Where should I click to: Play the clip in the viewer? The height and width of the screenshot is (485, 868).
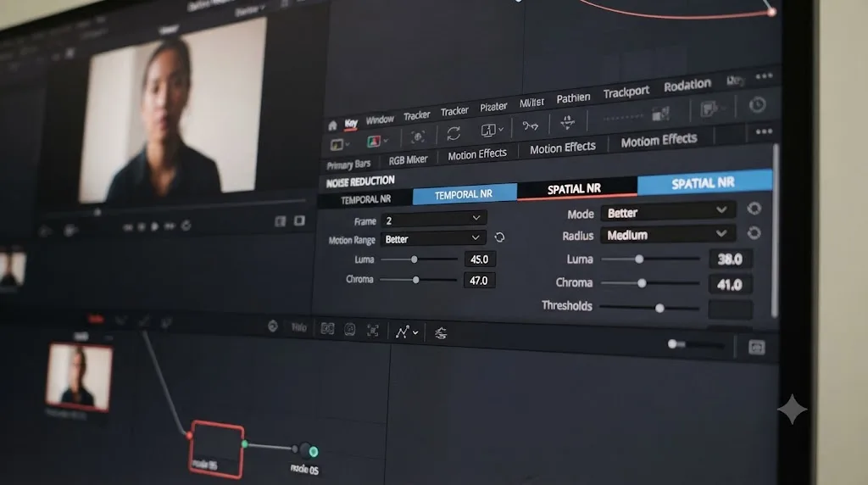point(155,226)
